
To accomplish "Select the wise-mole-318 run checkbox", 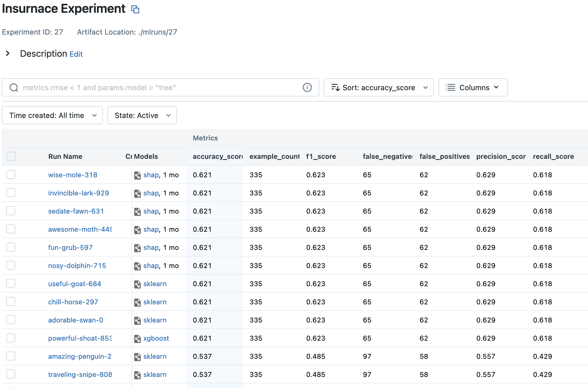I will click(11, 174).
